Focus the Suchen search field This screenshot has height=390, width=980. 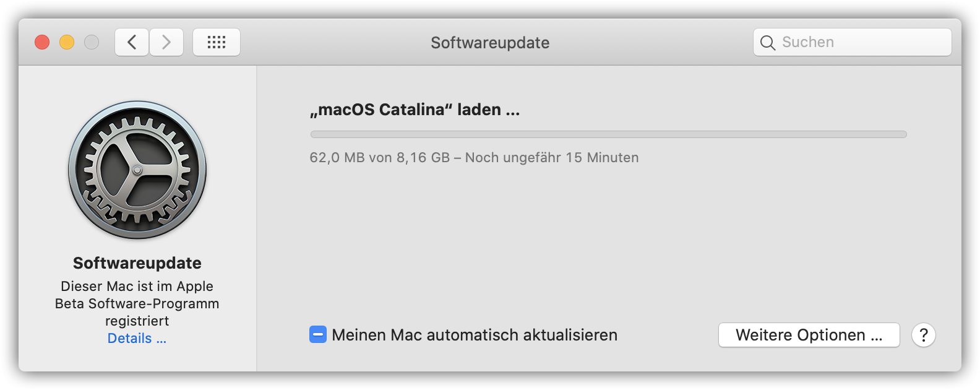(x=853, y=42)
